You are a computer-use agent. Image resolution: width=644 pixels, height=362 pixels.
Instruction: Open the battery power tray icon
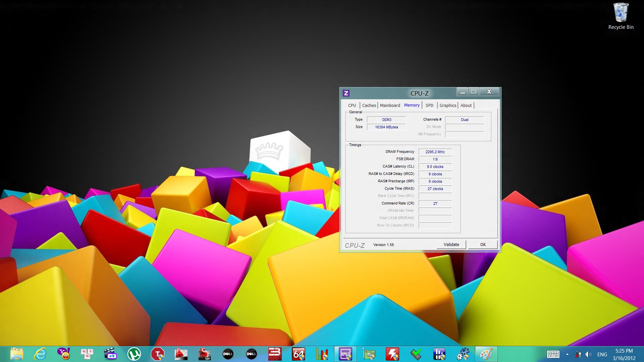click(x=578, y=354)
